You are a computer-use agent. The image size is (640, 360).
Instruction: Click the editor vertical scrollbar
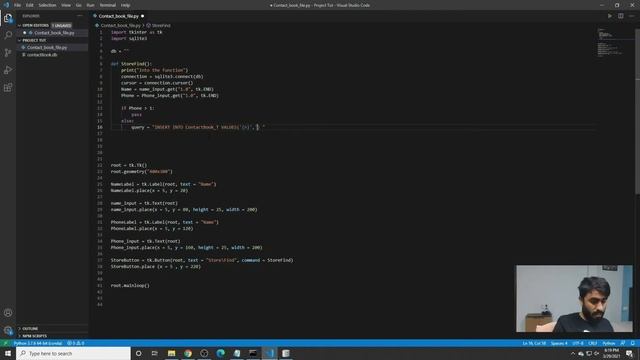click(638, 110)
